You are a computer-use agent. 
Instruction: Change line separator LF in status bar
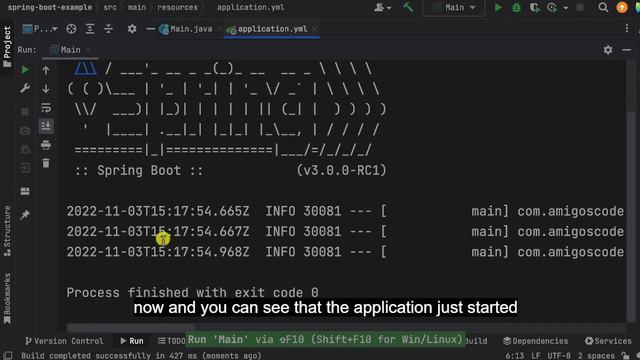pos(536,356)
